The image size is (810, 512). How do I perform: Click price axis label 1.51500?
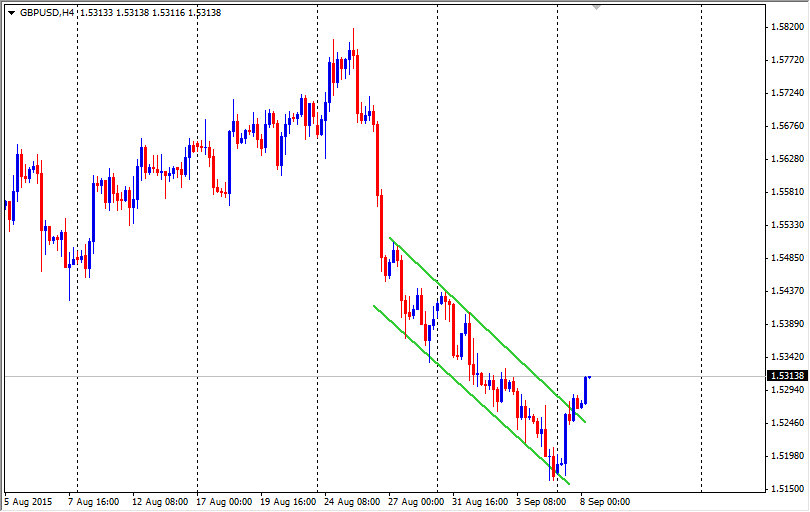coord(787,489)
